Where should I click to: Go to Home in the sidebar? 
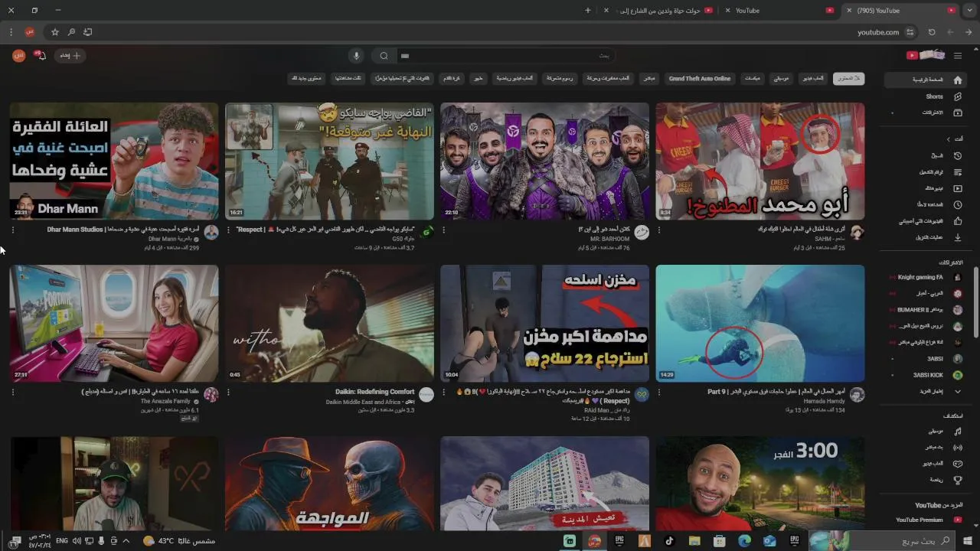pyautogui.click(x=925, y=80)
